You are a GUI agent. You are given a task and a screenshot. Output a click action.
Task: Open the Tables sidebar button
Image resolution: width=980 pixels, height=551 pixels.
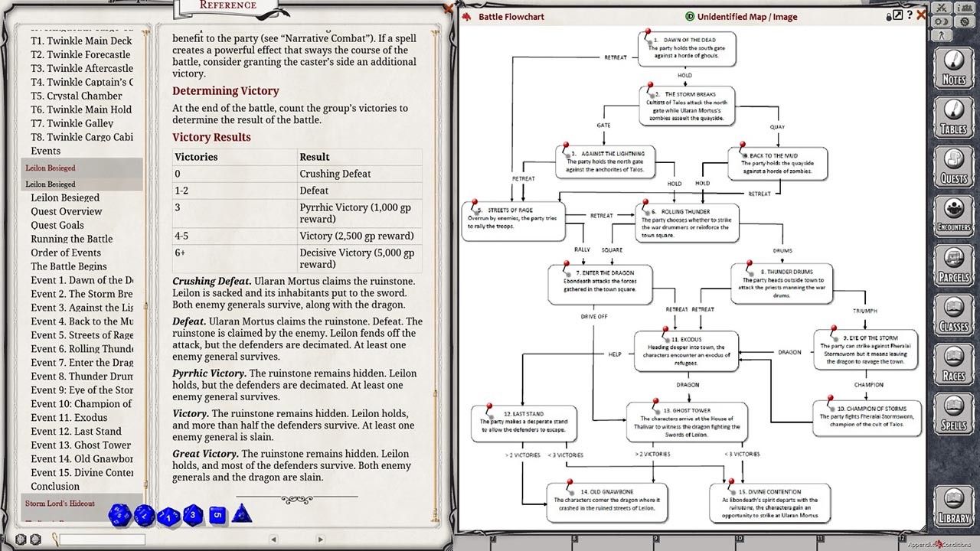[953, 116]
